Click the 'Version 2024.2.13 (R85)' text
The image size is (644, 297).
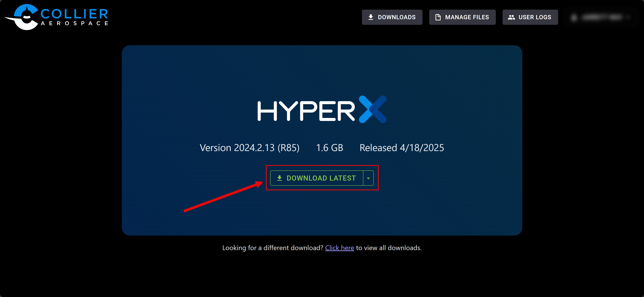coord(250,148)
